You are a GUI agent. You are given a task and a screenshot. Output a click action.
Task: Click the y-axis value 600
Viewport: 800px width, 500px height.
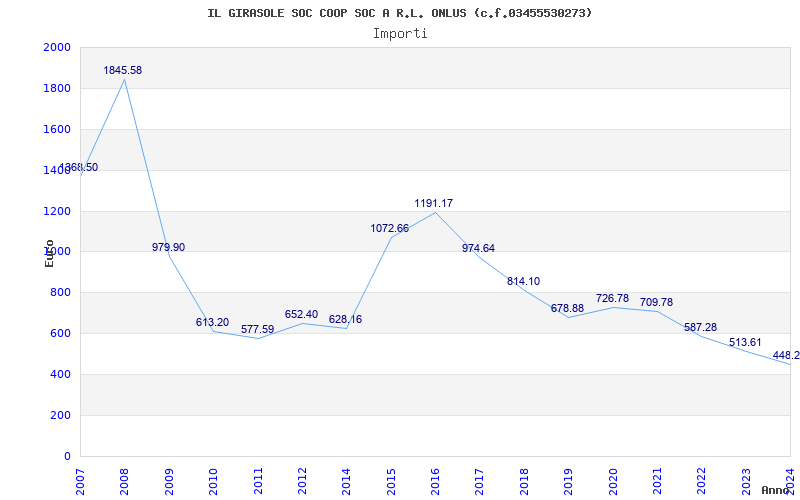pos(60,333)
